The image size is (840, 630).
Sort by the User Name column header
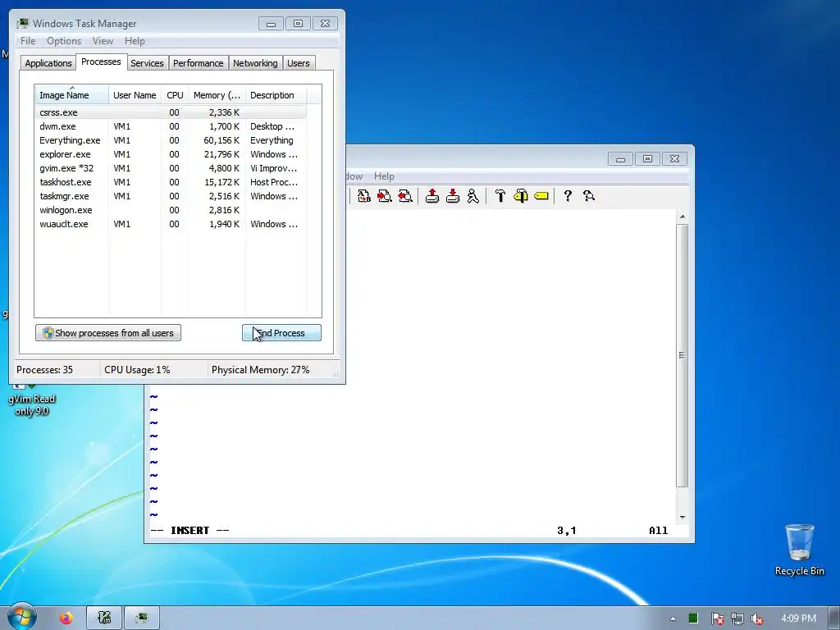point(135,95)
